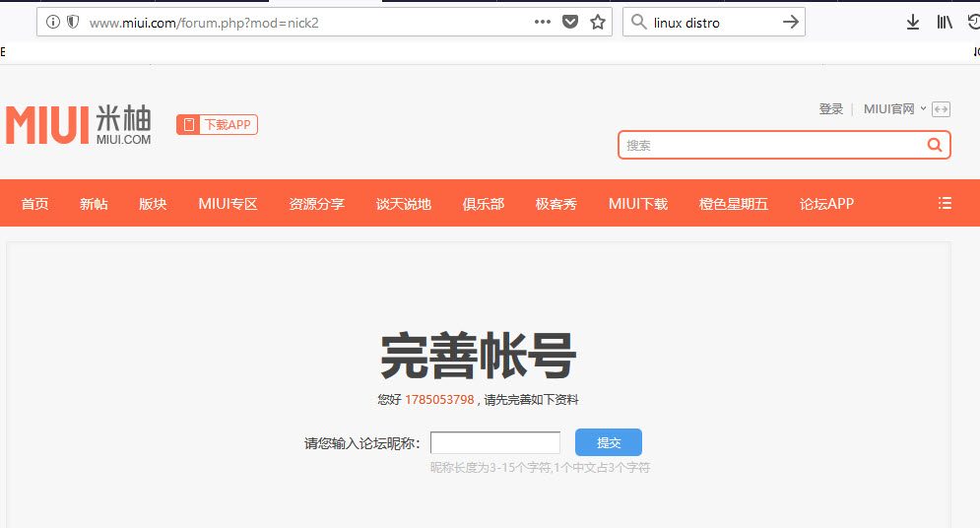Click the orange search magnifier on MIUI site
Image resolution: width=980 pixels, height=528 pixels.
point(934,145)
